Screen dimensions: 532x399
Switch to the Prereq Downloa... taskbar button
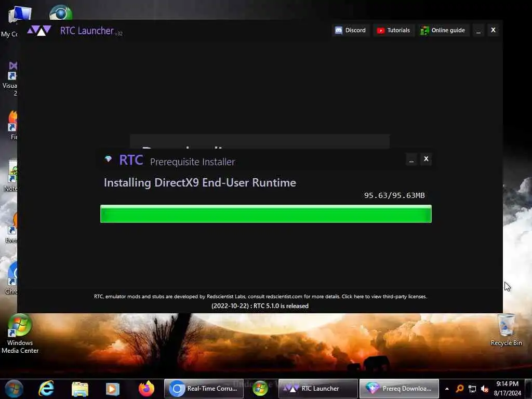click(x=399, y=389)
